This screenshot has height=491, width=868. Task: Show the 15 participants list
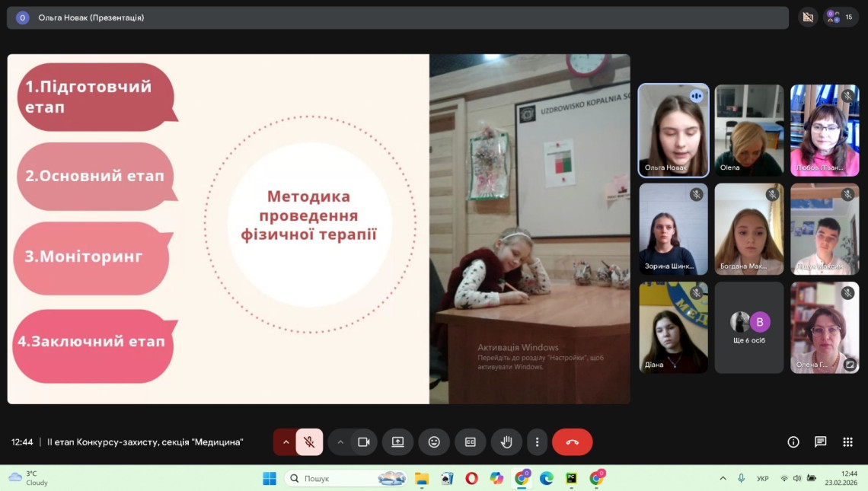point(841,18)
